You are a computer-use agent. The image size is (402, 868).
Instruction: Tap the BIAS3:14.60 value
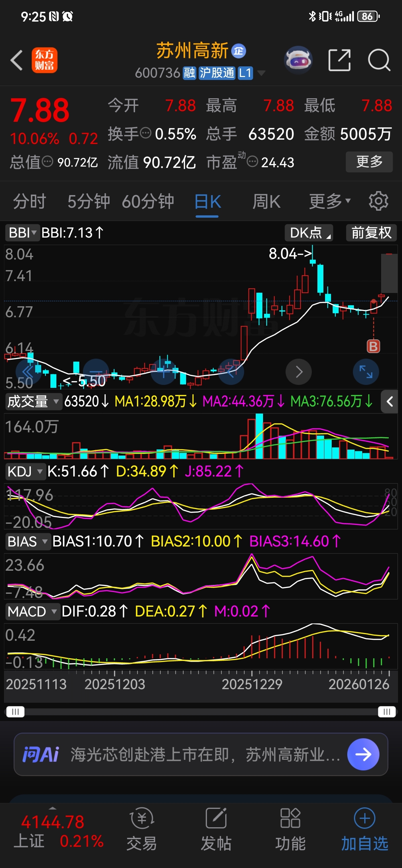[295, 542]
